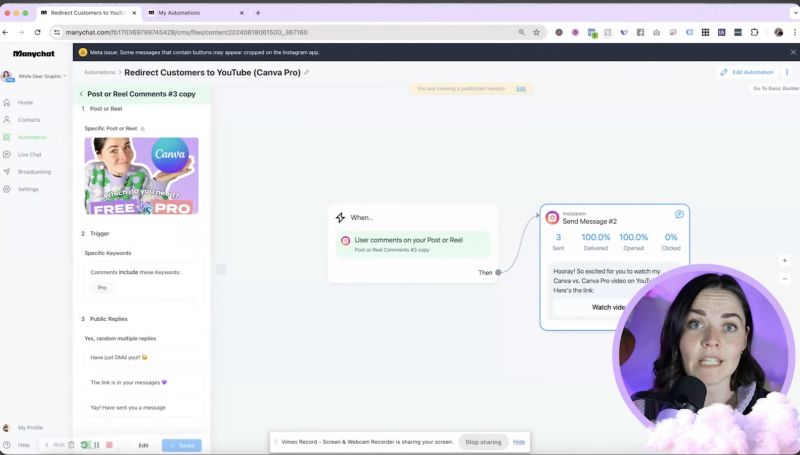Click Stop sharing in Vimeo Record bar

coord(483,442)
